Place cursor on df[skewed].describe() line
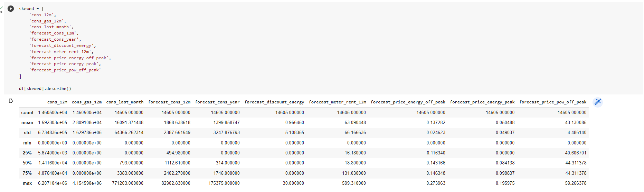 (x=45, y=89)
